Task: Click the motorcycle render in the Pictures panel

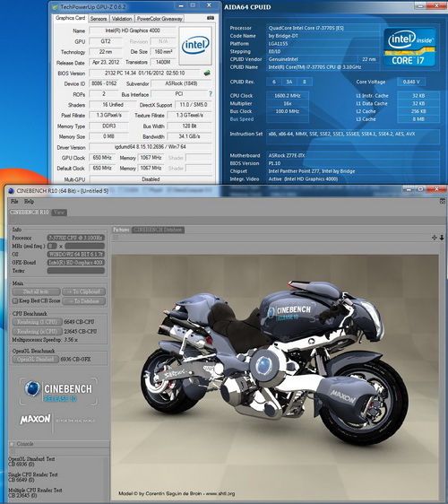Action: tap(275, 378)
